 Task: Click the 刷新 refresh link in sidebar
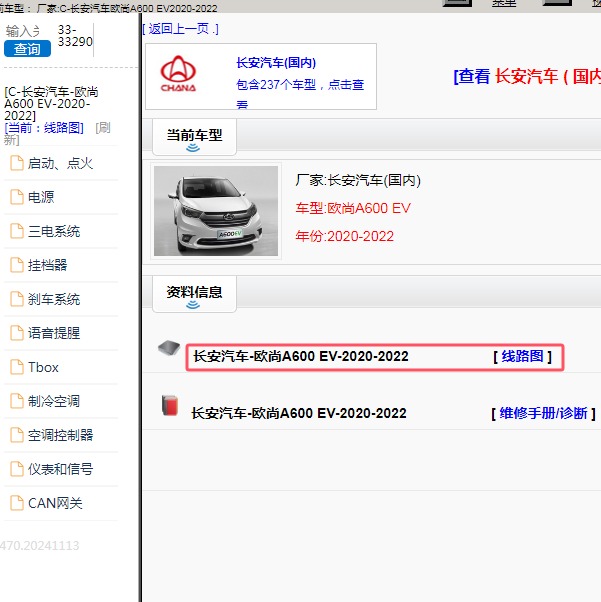[x=57, y=134]
